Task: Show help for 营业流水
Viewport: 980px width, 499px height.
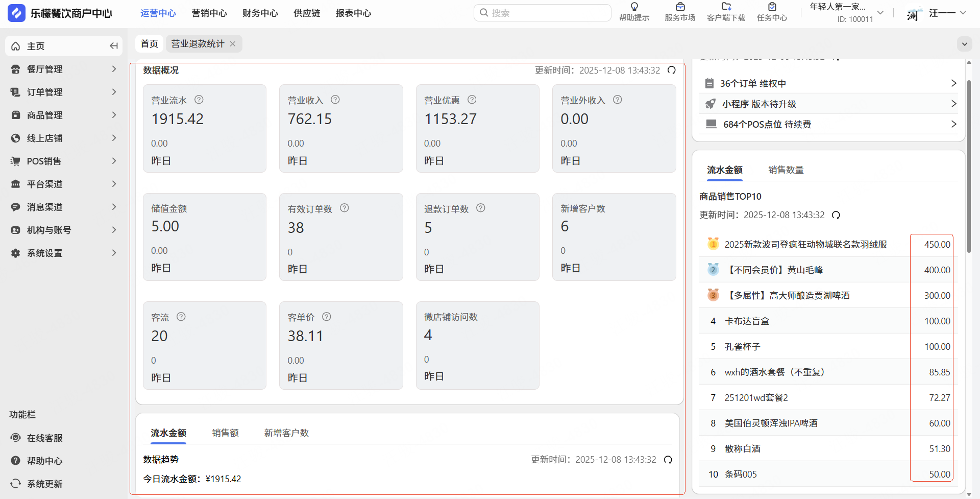Action: tap(199, 100)
